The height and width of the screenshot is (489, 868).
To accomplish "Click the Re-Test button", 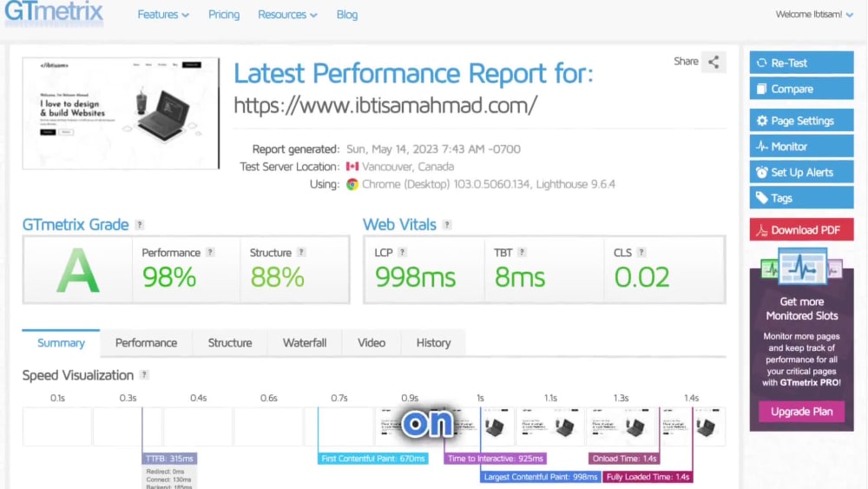I will point(801,63).
